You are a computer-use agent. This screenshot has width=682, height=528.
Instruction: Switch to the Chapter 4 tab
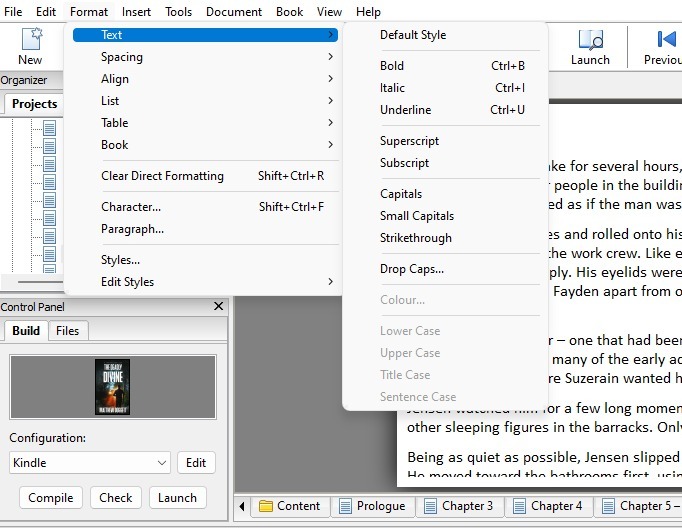tap(548, 506)
